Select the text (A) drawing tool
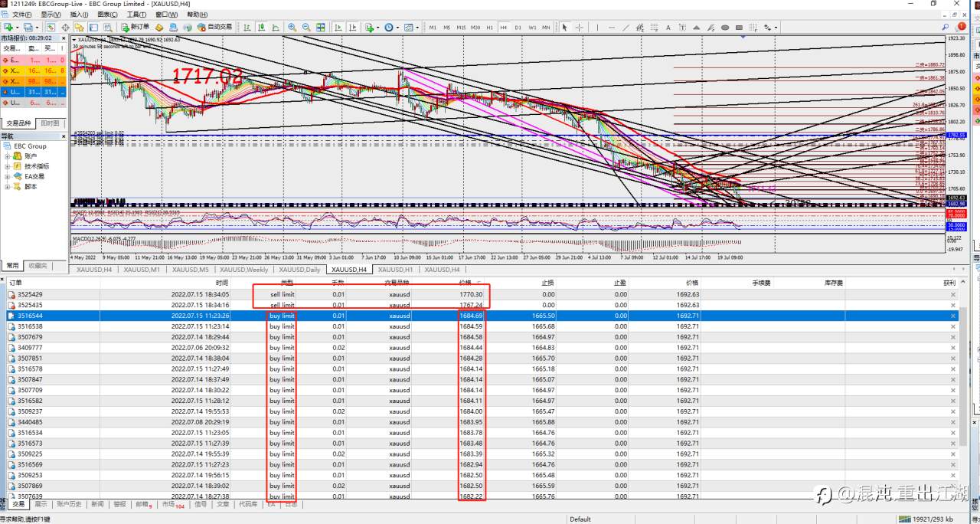 [668, 28]
